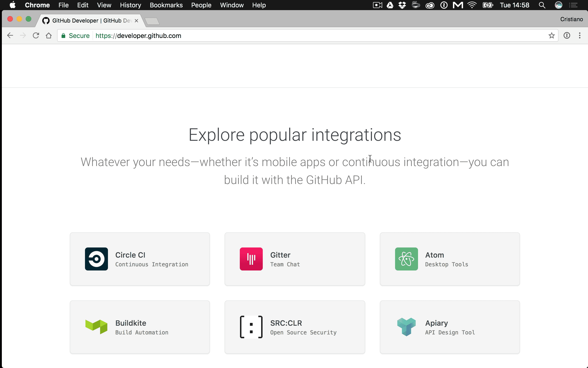Open Chrome's three-dot menu
This screenshot has width=588, height=368.
[580, 35]
